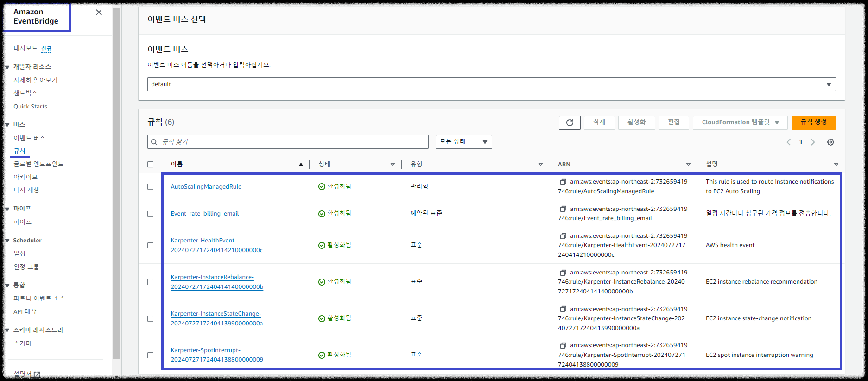
Task: Open the Karpenter-SpotInterrupt rule link
Action: [x=217, y=355]
